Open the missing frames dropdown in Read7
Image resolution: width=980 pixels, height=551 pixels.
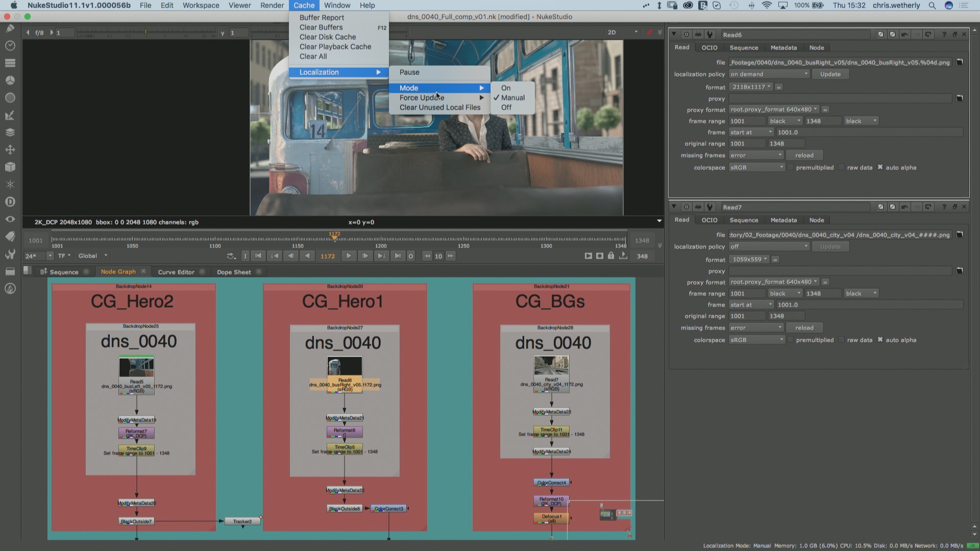(x=756, y=328)
